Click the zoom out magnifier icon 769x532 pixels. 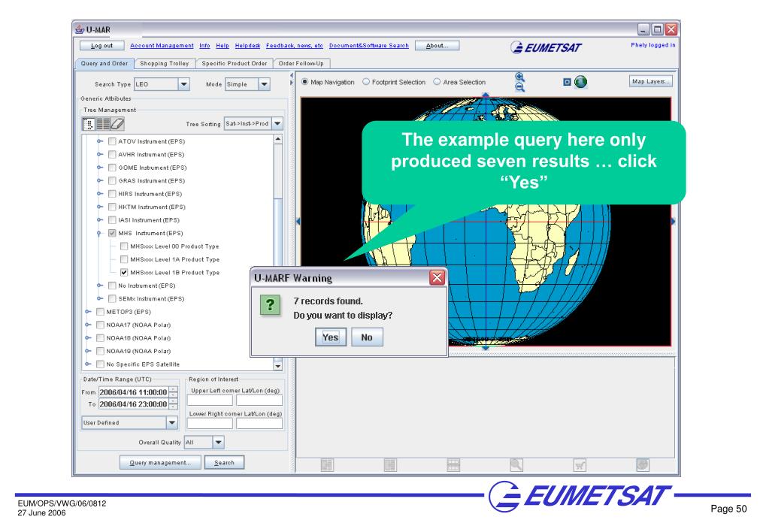(x=519, y=87)
